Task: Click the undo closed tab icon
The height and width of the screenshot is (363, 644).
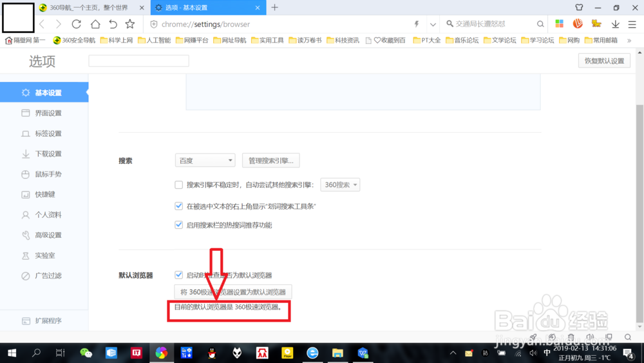Action: point(113,24)
